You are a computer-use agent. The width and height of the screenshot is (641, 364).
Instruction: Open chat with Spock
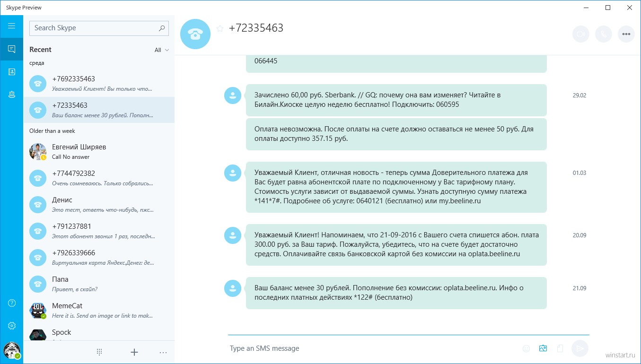99,333
